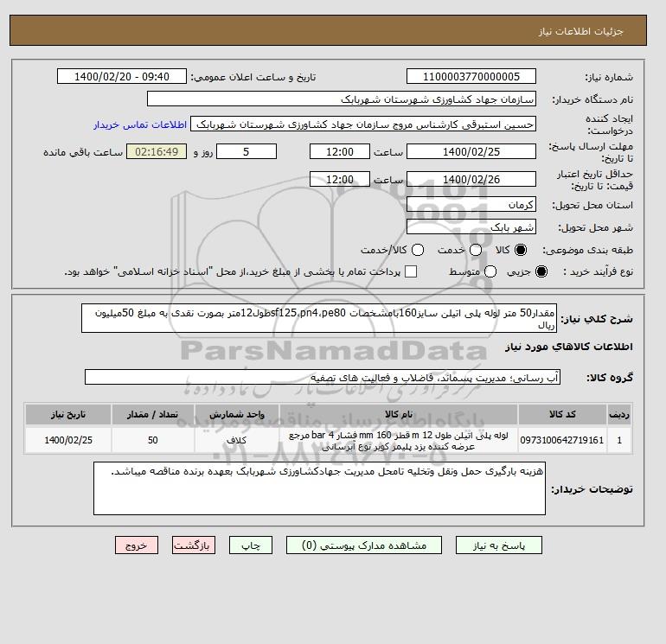
Task: Click the general need description text box
Action: point(319,318)
